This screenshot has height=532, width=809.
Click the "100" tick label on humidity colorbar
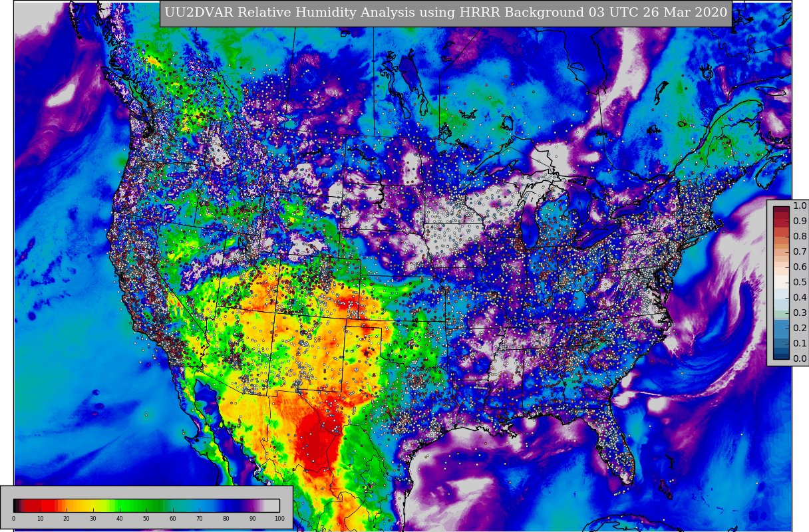tap(279, 519)
